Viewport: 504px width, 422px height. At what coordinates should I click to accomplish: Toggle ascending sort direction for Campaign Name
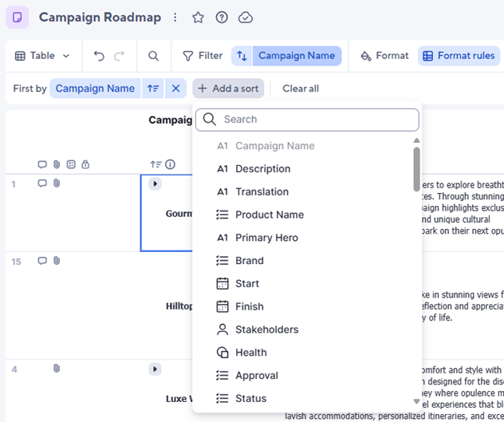[153, 88]
